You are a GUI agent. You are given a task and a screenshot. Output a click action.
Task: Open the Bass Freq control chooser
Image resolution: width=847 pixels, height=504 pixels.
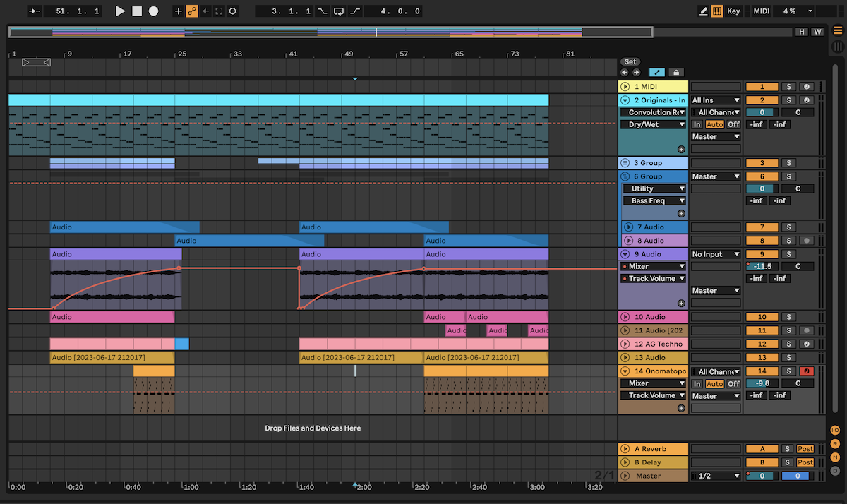pyautogui.click(x=654, y=200)
